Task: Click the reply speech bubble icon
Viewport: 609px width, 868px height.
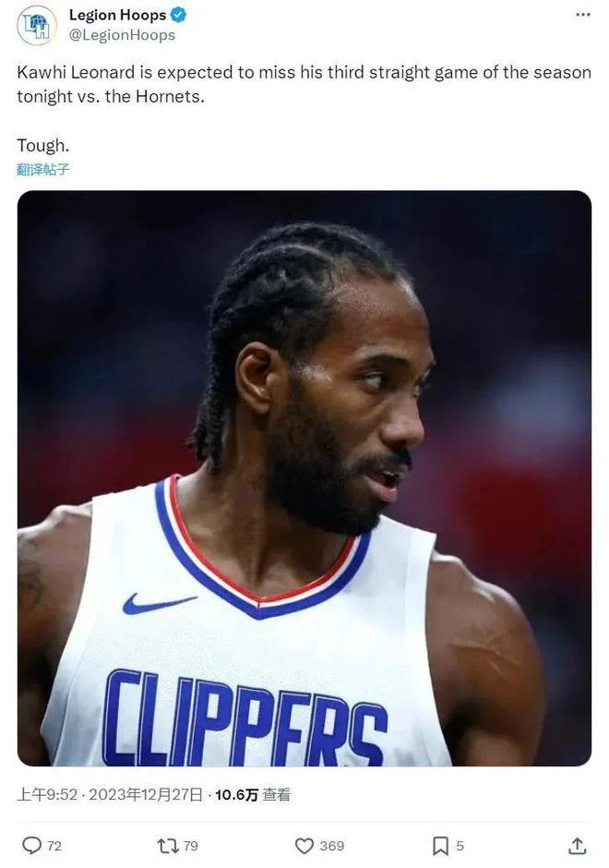Action: coord(31,845)
